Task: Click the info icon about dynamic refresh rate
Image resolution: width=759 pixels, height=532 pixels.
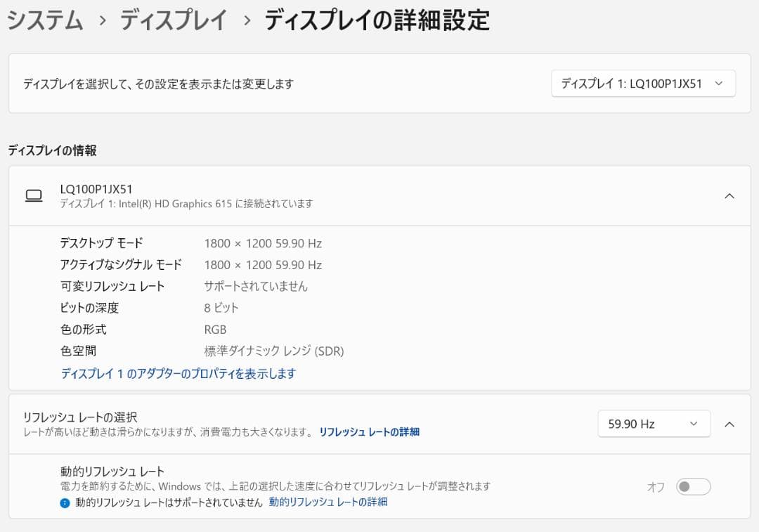Action: pyautogui.click(x=65, y=502)
